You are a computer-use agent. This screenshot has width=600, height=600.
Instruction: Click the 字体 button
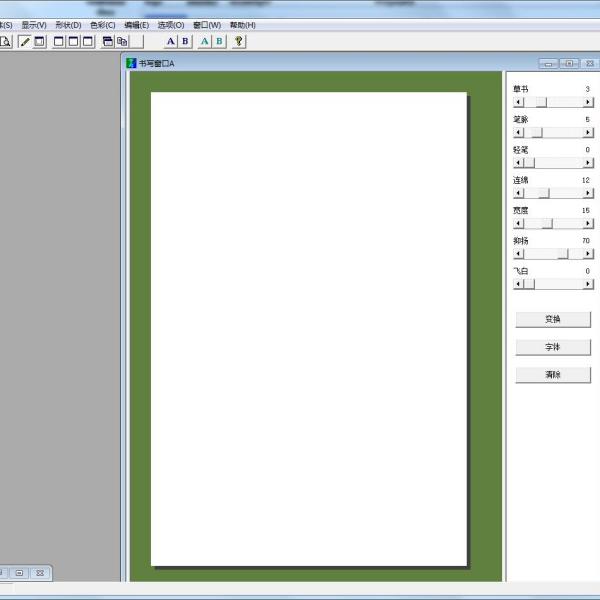(553, 347)
